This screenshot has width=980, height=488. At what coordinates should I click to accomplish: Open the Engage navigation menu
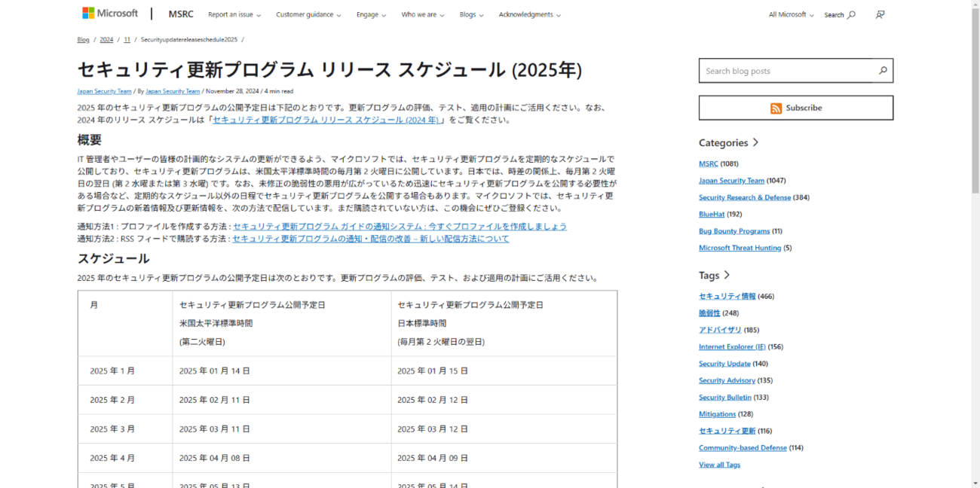(371, 14)
